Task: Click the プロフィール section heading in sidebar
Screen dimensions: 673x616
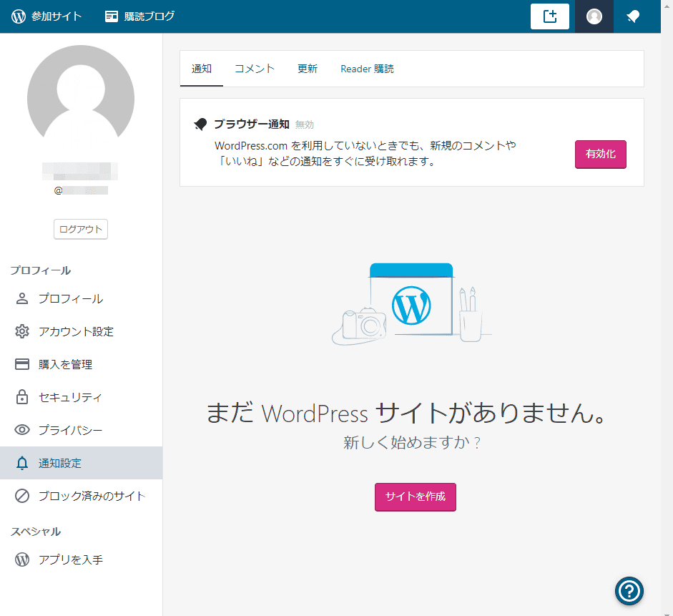Action: pyautogui.click(x=41, y=270)
